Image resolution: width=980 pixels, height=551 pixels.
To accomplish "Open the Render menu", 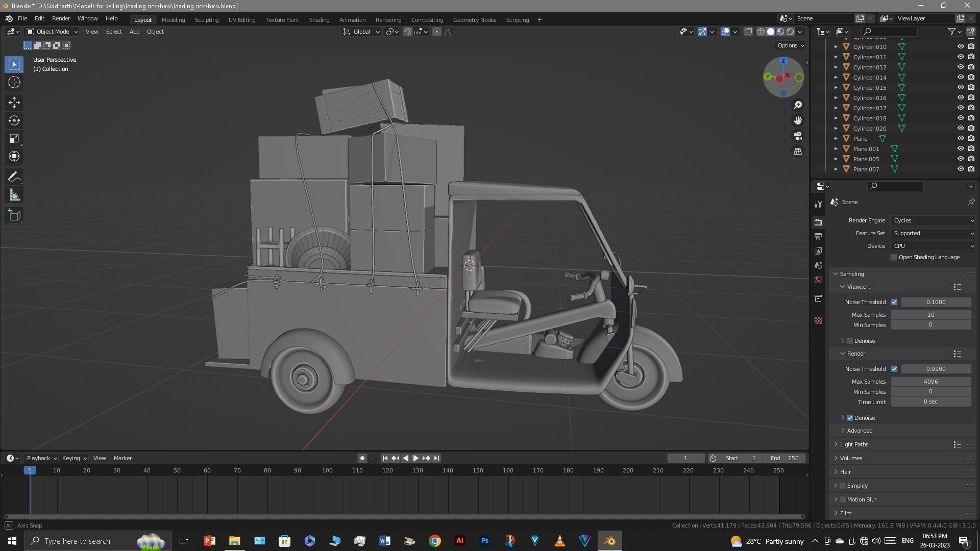I will click(x=61, y=18).
